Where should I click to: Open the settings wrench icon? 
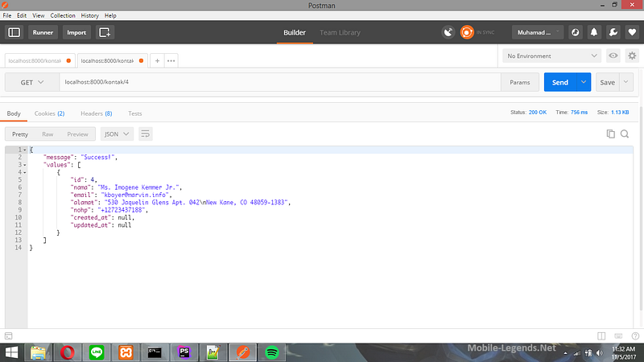pos(613,32)
